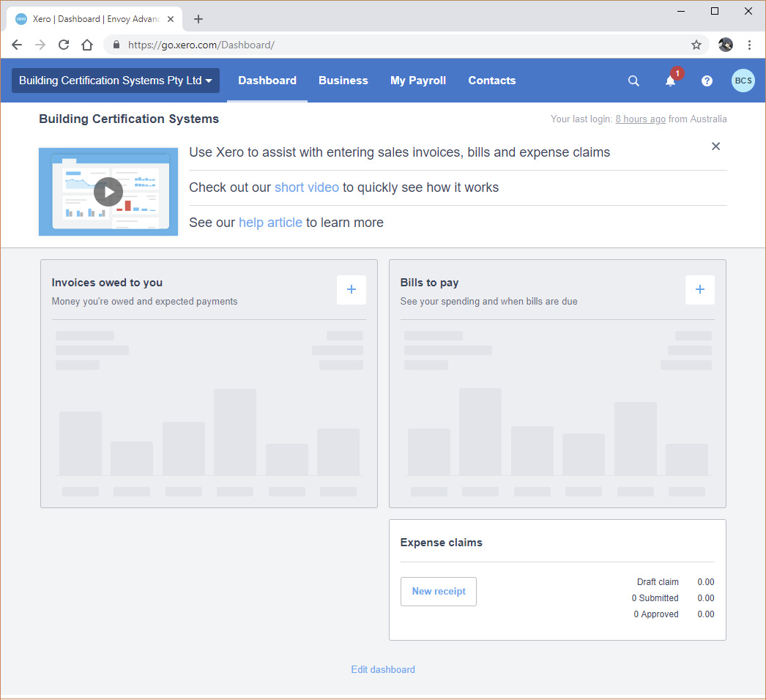
Task: Go forward in the browser
Action: 40,45
